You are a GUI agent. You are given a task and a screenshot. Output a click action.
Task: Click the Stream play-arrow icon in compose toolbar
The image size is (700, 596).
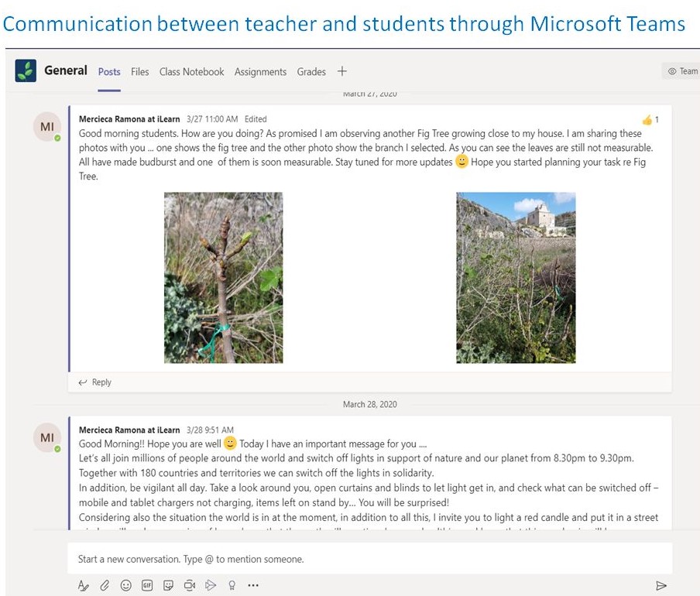(211, 586)
